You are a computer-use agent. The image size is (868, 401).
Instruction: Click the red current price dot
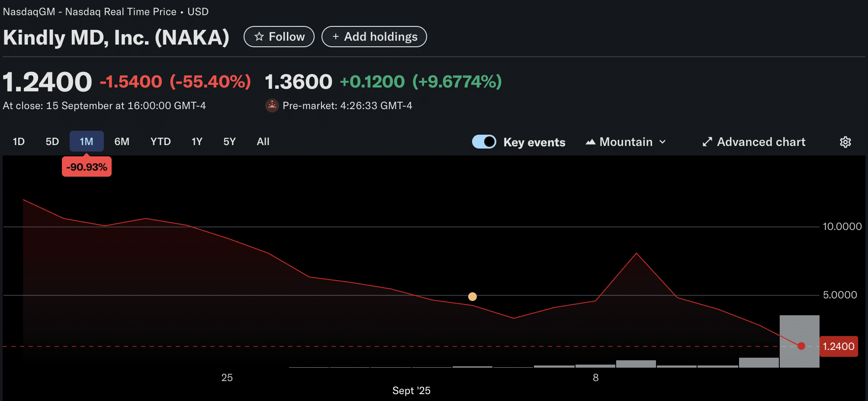point(801,346)
